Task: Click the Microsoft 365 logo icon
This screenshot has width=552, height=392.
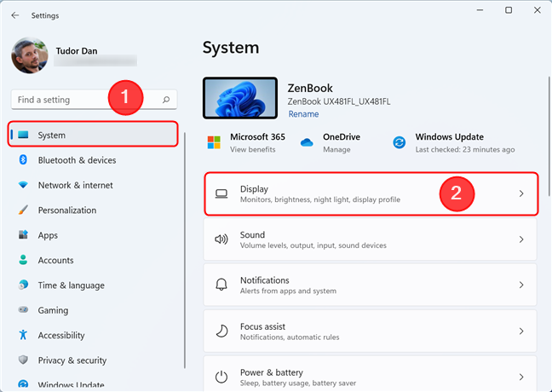Action: (214, 142)
